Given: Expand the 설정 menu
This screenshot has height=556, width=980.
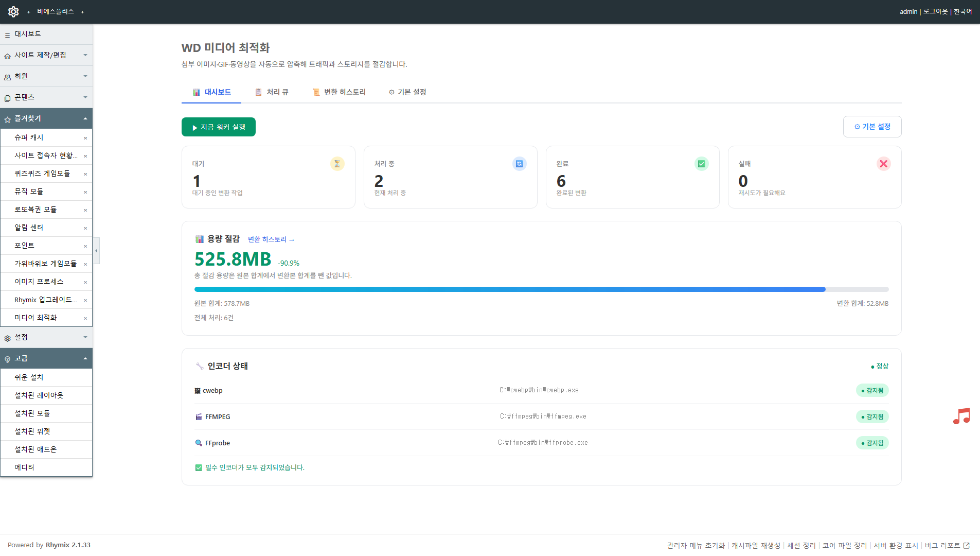Looking at the screenshot, I should [46, 337].
